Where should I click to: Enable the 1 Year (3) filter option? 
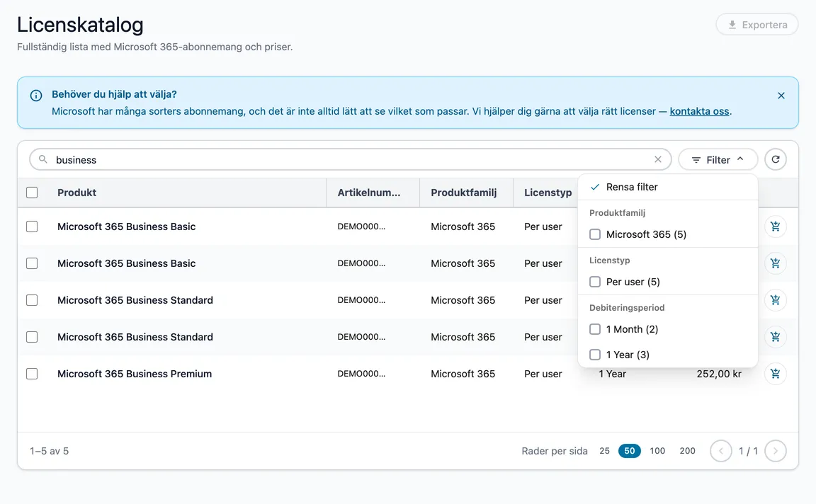[595, 355]
